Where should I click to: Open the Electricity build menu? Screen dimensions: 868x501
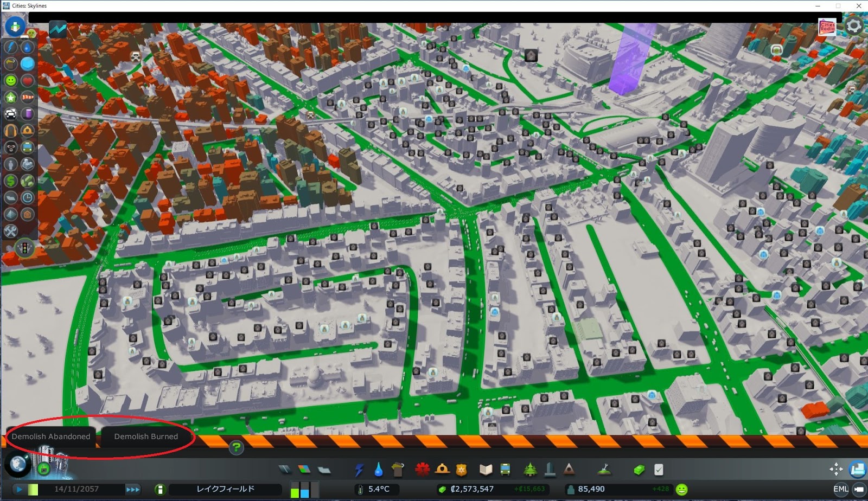click(359, 470)
